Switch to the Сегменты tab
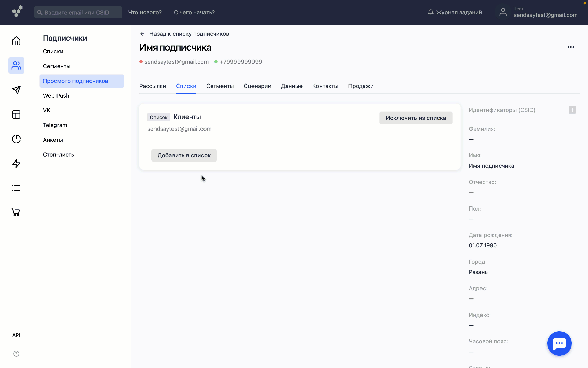 [220, 86]
